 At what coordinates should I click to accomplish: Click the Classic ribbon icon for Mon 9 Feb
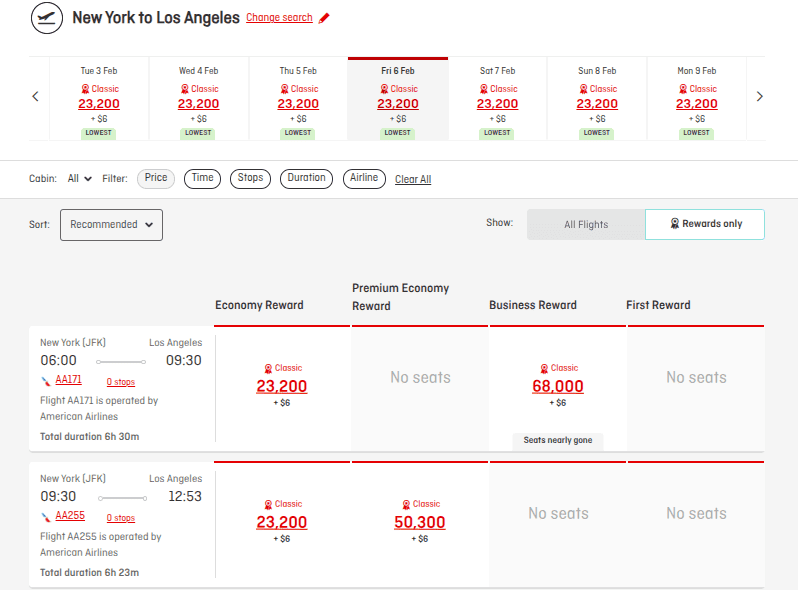pos(683,89)
